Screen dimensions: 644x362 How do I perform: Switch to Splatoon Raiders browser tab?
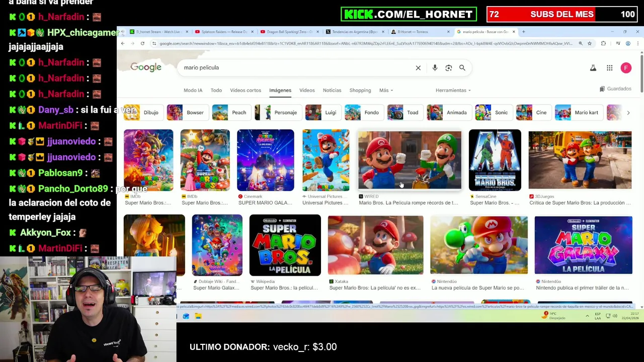click(224, 32)
